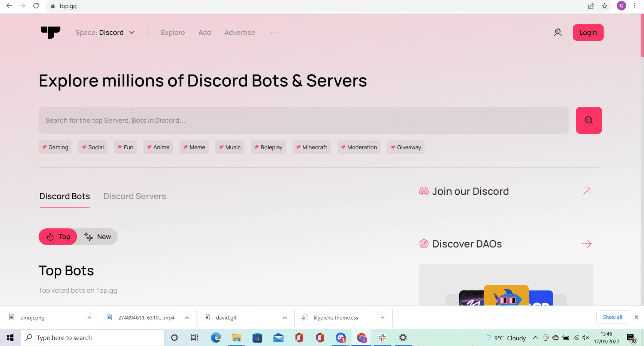
Task: Filter by the Music tag
Action: (230, 147)
